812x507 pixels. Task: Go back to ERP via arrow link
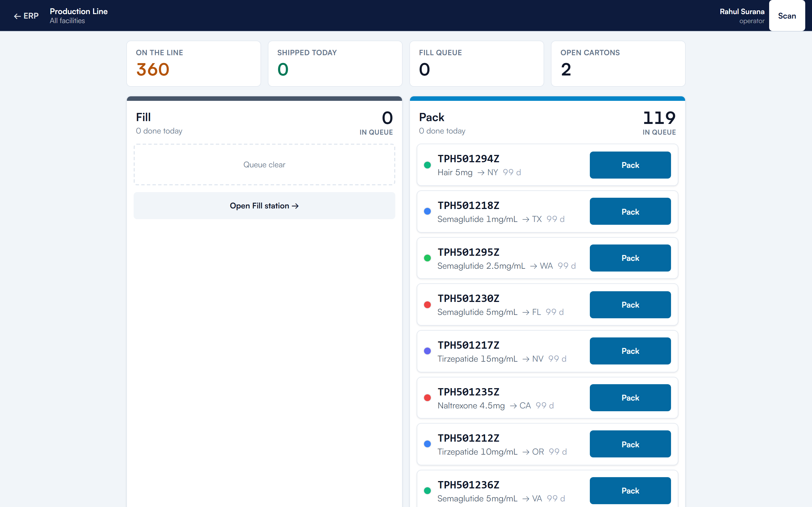pyautogui.click(x=26, y=16)
